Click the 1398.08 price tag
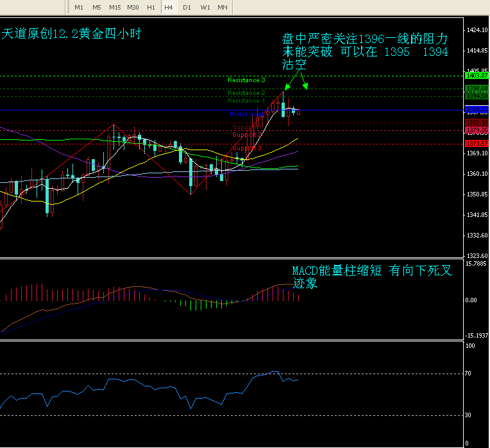This screenshot has height=448, width=490. [477, 89]
